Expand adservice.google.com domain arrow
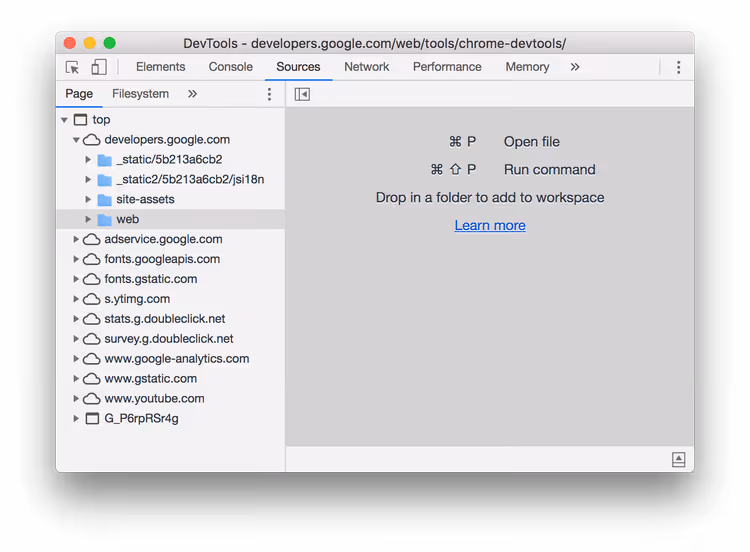 [76, 239]
